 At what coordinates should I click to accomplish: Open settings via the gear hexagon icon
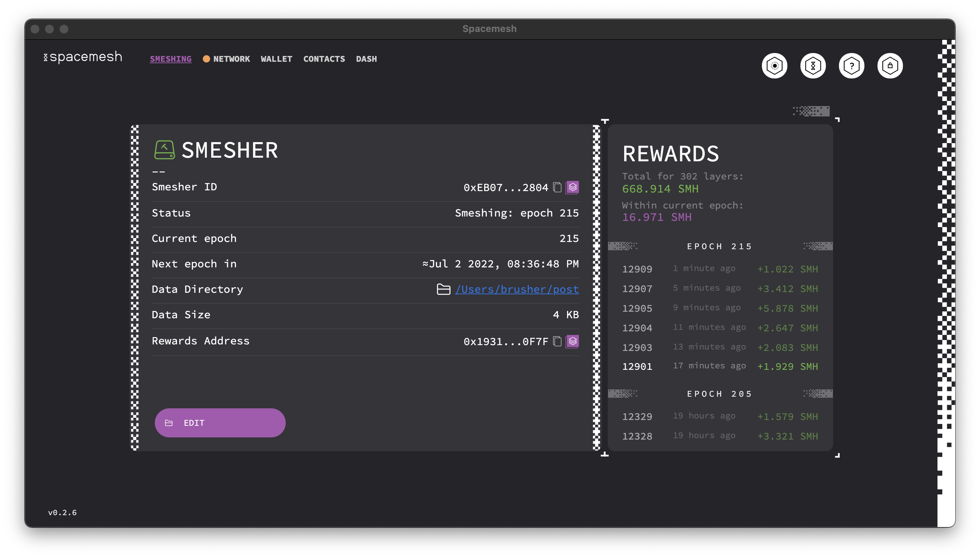(775, 65)
